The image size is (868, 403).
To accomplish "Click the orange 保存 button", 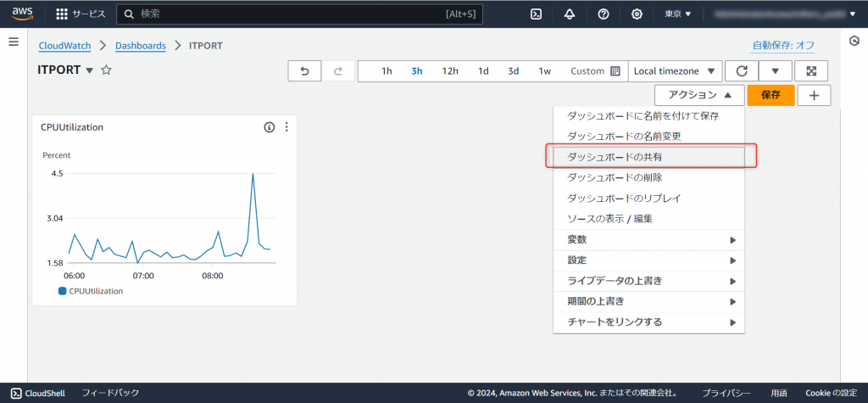I will 771,95.
